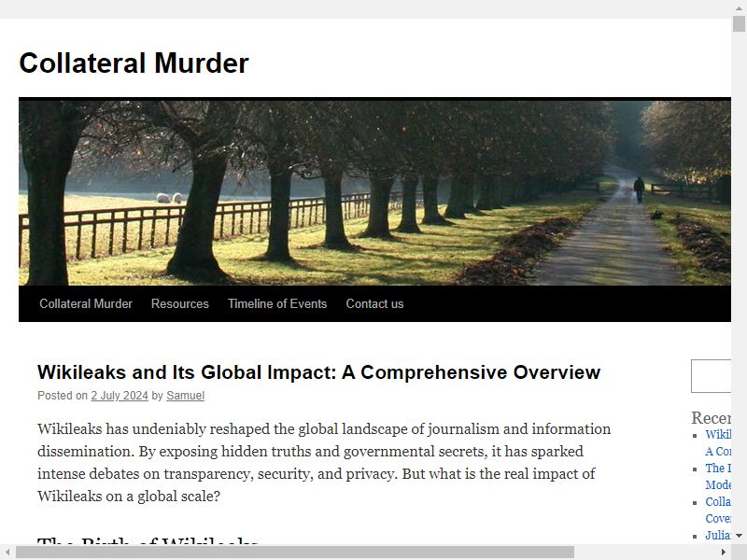Open the Wikileaks and Its Global Impact post title

[318, 372]
